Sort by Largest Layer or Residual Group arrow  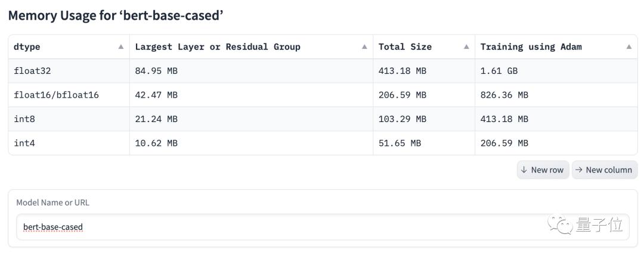(364, 46)
